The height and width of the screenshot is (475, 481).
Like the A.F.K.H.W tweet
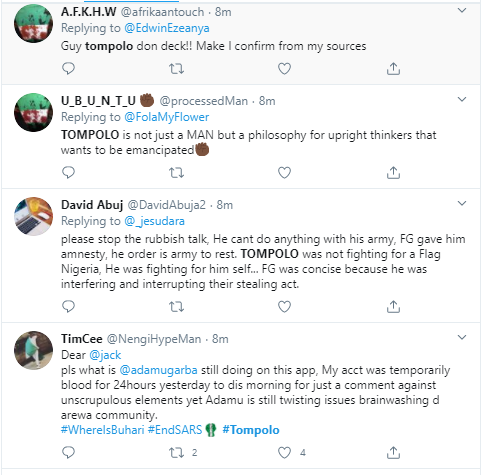tap(284, 69)
